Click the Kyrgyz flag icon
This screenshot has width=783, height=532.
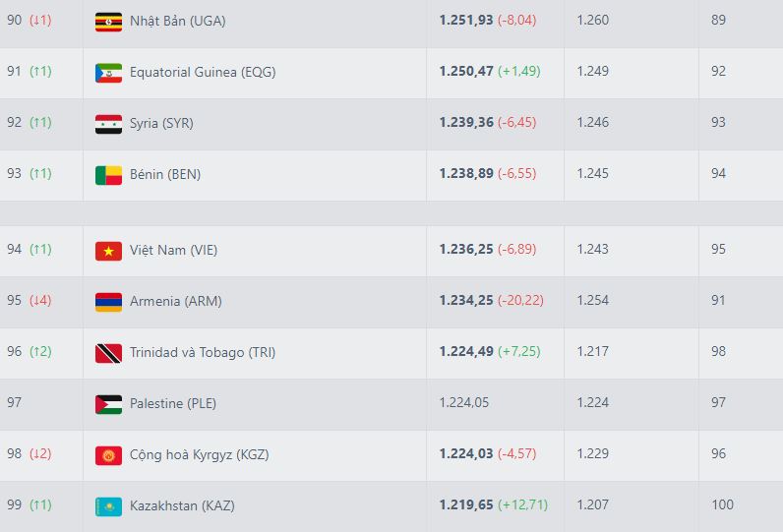pyautogui.click(x=108, y=454)
